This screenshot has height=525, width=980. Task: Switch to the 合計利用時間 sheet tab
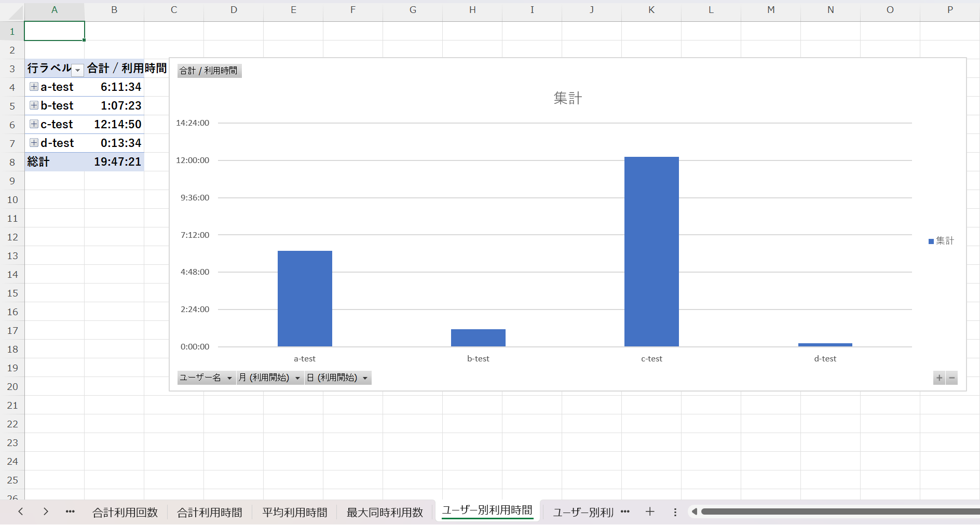click(210, 513)
